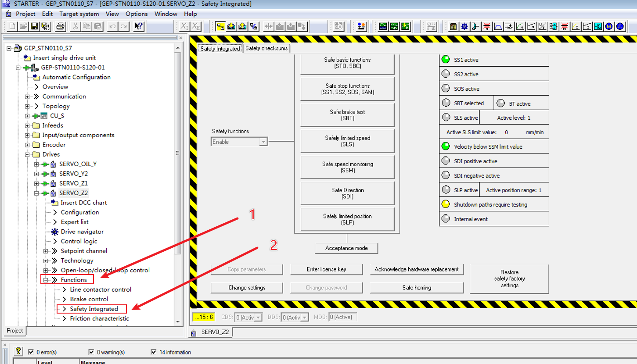Uncheck the 0 error(s) checkbox

click(x=31, y=352)
